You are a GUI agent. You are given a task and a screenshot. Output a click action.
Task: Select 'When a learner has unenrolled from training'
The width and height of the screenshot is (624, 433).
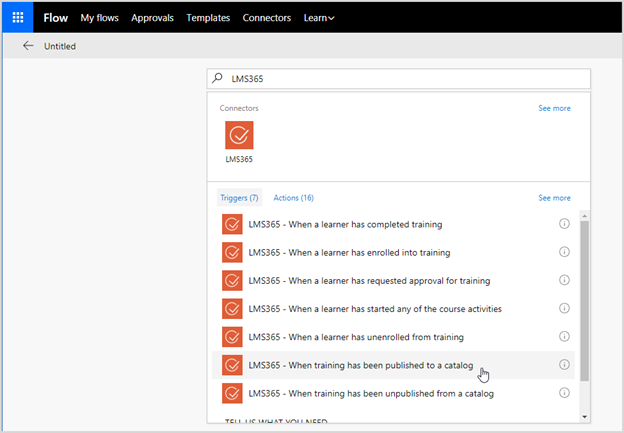pyautogui.click(x=393, y=337)
